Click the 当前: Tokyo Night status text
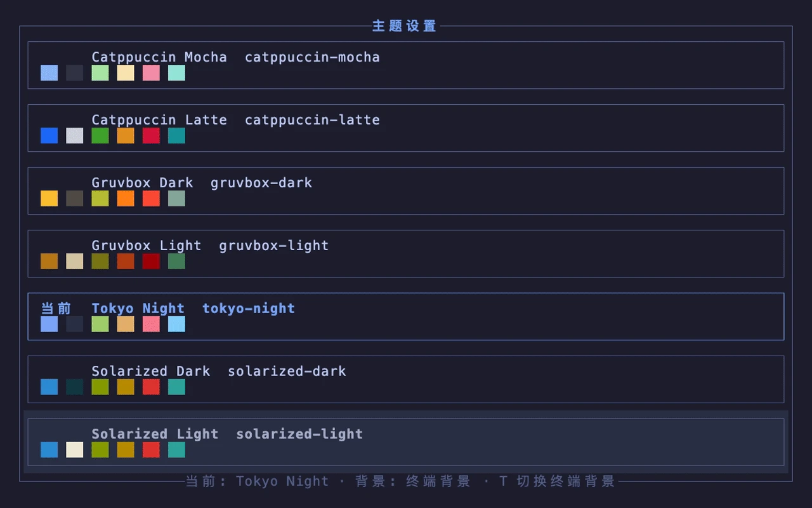 (x=257, y=481)
